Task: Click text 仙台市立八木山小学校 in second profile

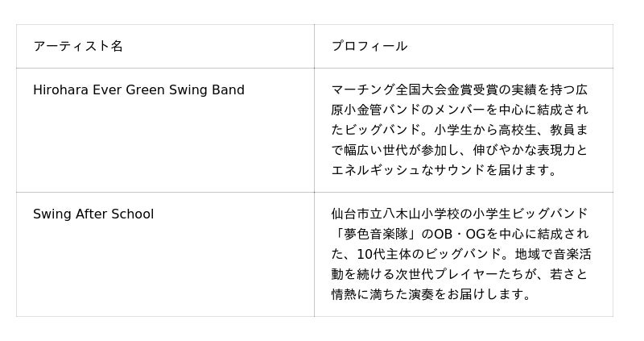Action: click(395, 214)
